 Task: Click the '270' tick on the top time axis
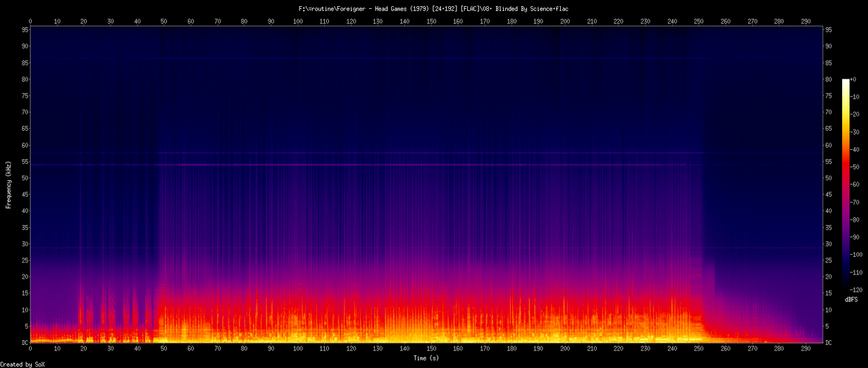point(752,22)
